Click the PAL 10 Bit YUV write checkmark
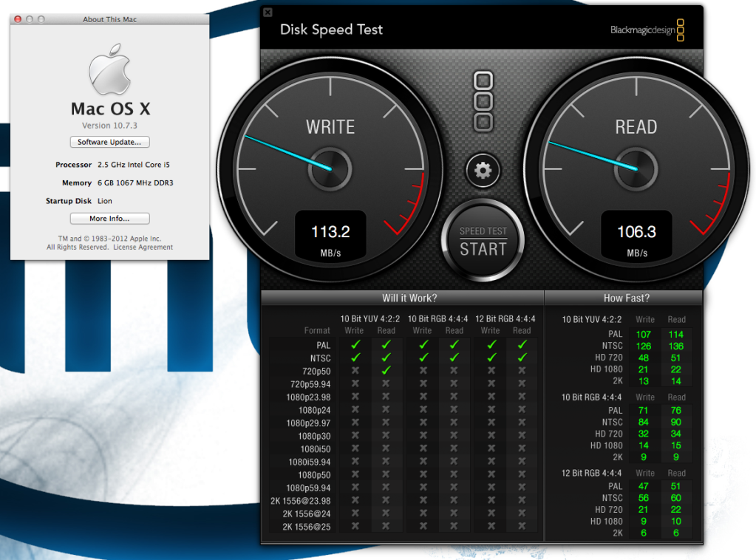 pyautogui.click(x=355, y=344)
